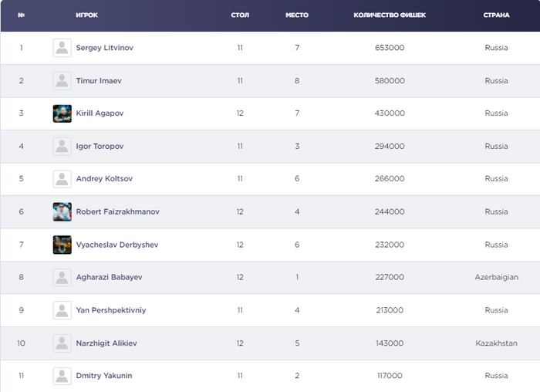Open Vyacheslav Derbyshev's profile picture

[62, 245]
